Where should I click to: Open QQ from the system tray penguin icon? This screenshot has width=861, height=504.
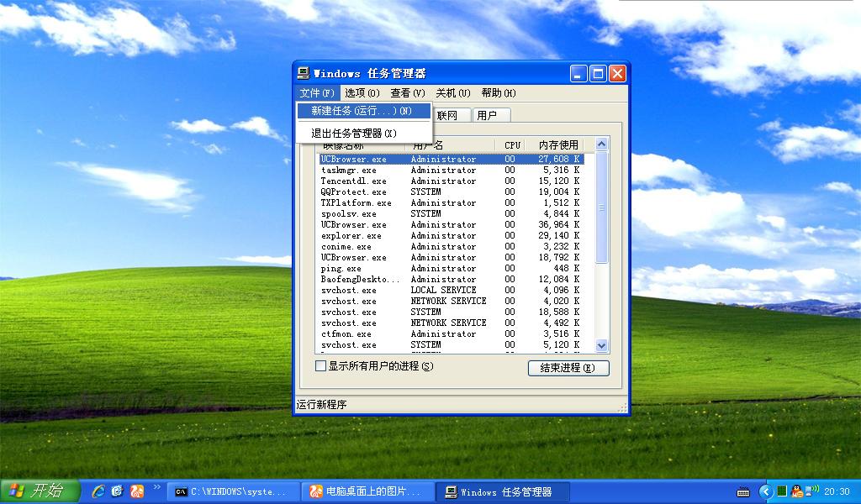coord(796,492)
